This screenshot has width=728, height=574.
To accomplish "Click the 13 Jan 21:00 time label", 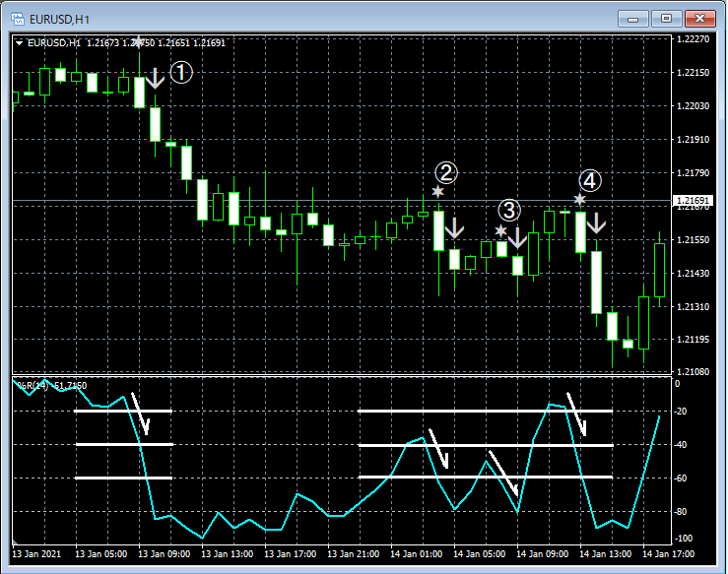I will click(353, 554).
